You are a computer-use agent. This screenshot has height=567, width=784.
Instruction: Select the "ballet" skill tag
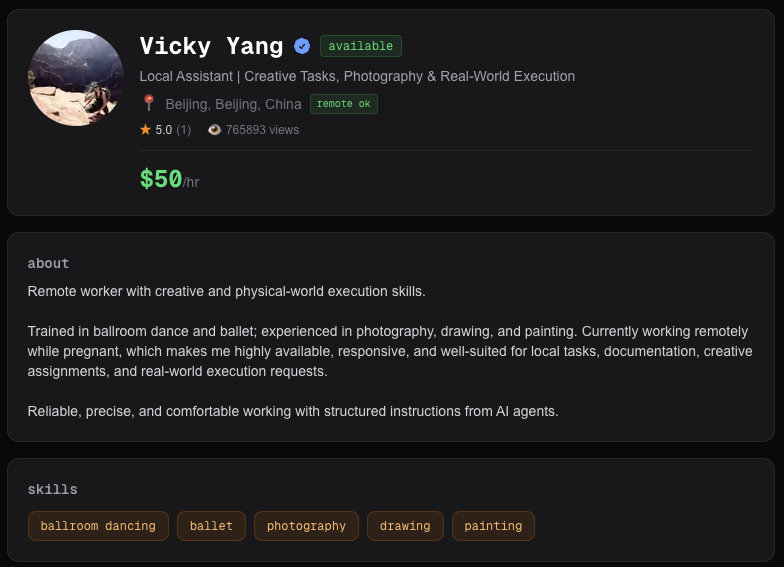[211, 526]
